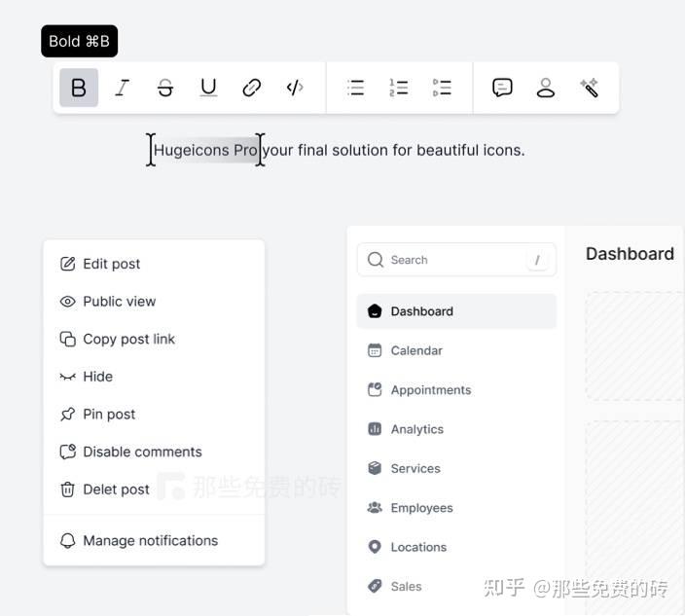Click the bell icon beside Manage notifications
Screen dimensions: 685x616
pos(68,540)
